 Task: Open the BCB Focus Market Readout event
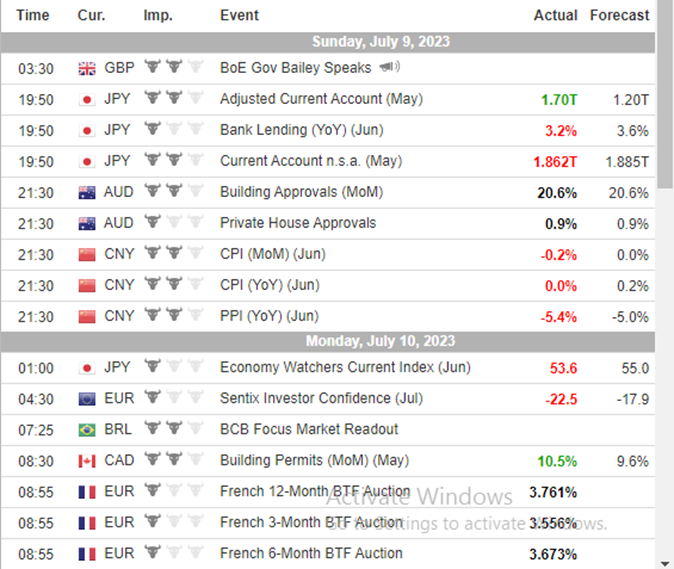pyautogui.click(x=309, y=430)
